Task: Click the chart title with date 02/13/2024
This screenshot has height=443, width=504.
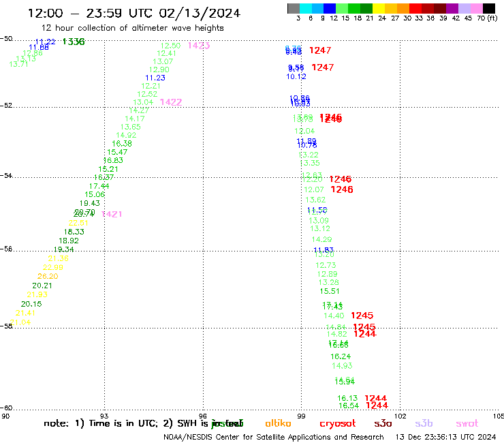Action: coord(134,14)
